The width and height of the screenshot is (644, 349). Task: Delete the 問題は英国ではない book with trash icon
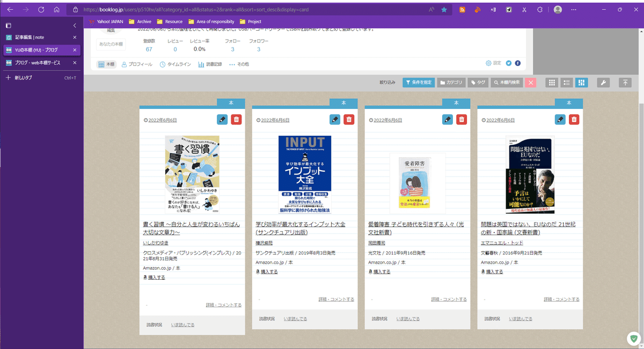[x=574, y=120]
